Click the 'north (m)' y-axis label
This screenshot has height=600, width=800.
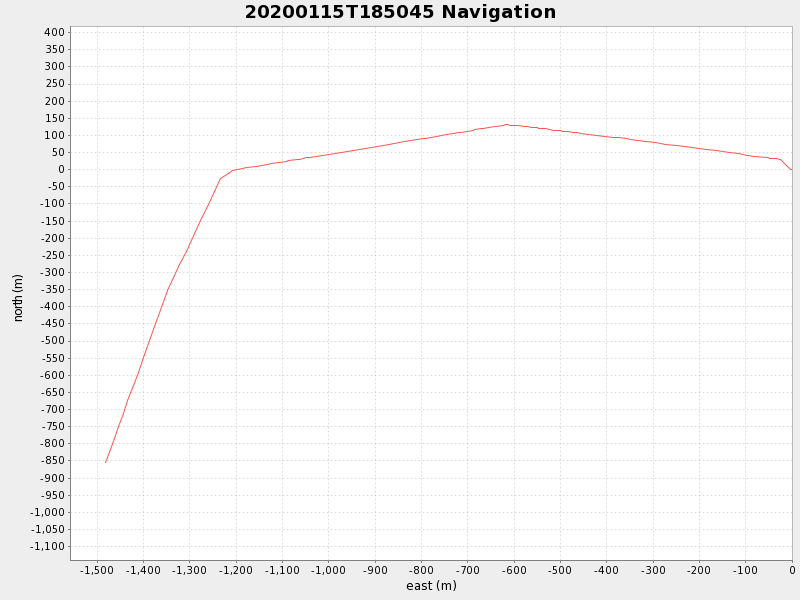pos(18,297)
